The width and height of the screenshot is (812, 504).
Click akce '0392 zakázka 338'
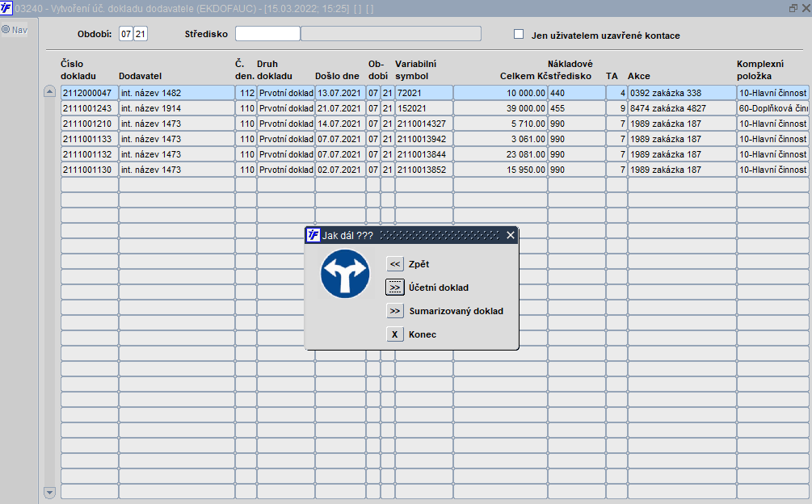[681, 93]
